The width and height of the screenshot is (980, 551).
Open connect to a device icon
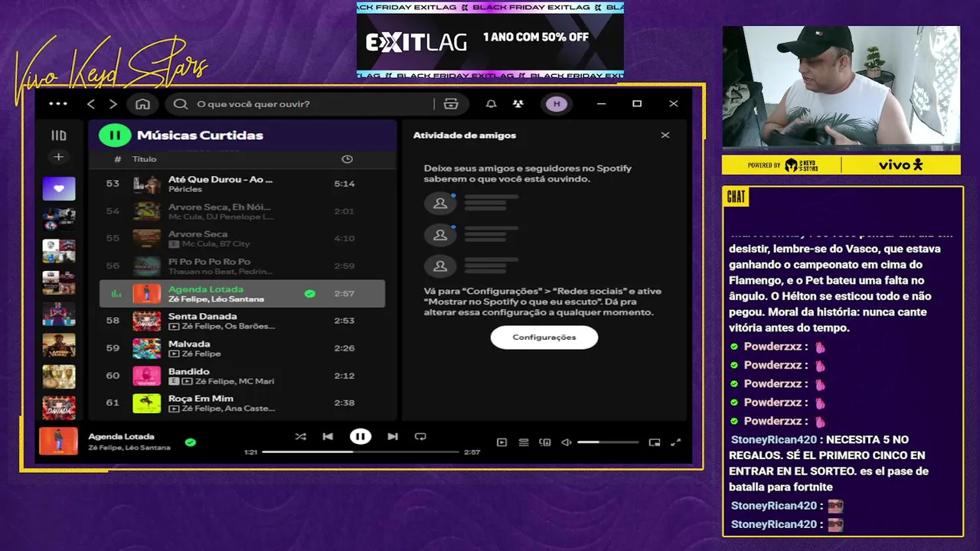tap(545, 442)
